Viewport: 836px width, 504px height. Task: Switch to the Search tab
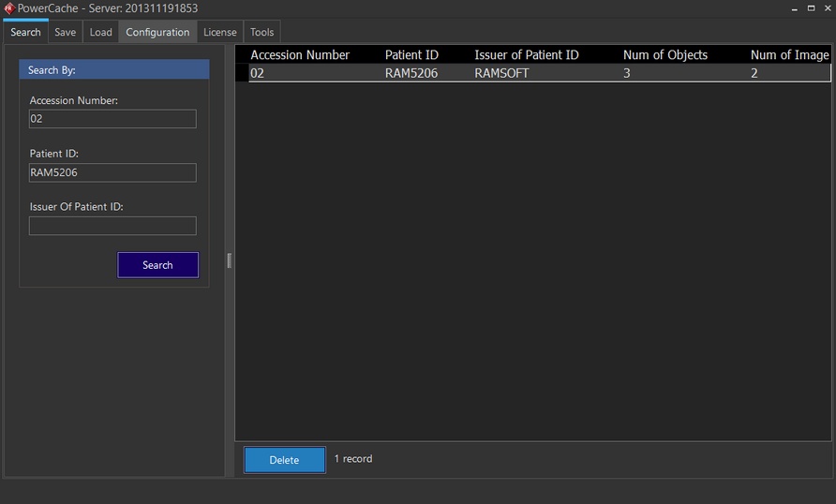[x=25, y=32]
